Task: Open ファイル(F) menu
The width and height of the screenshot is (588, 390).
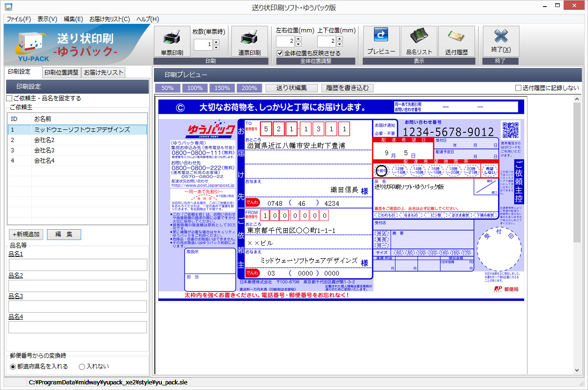Action: pos(19,19)
